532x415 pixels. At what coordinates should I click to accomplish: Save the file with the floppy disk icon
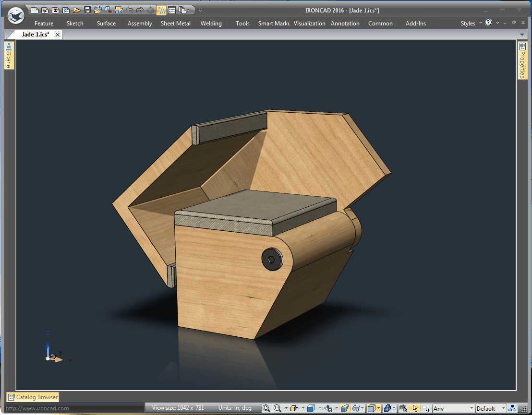click(x=87, y=10)
